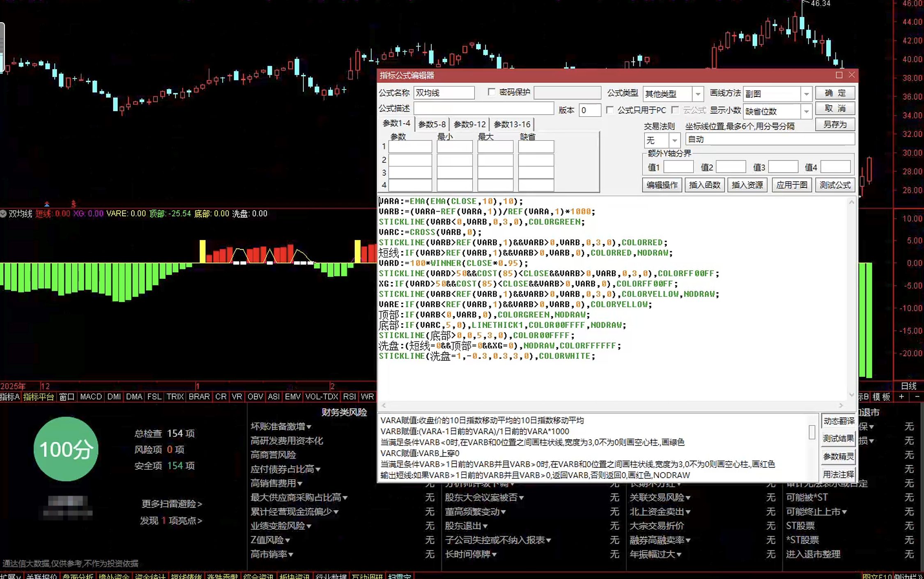Toggle the 云公式 checkbox
Image resolution: width=924 pixels, height=579 pixels.
[x=675, y=110]
